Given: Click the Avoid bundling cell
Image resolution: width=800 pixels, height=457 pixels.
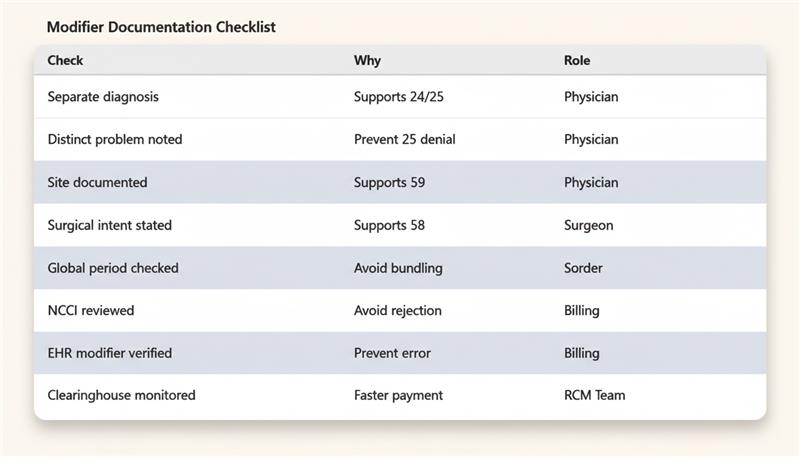Looking at the screenshot, I should tap(398, 268).
